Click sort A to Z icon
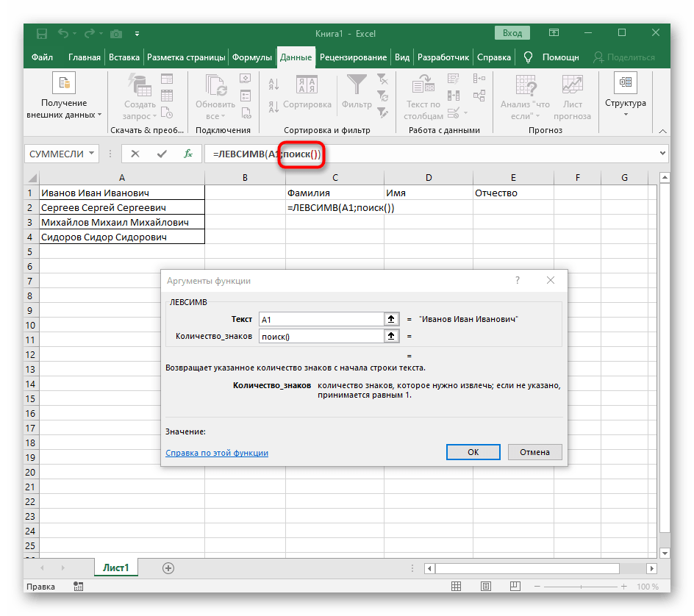Viewport: 694px width, 616px height. point(273,84)
